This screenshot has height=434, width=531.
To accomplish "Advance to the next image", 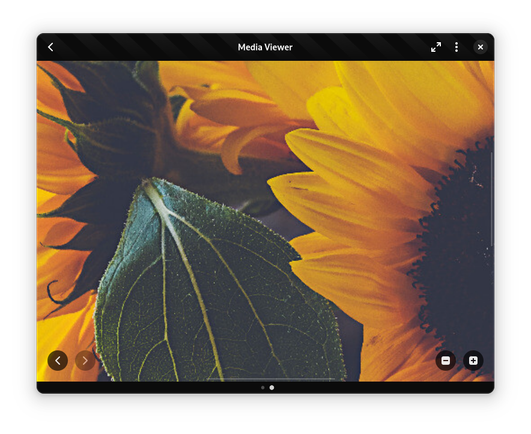I will 85,361.
